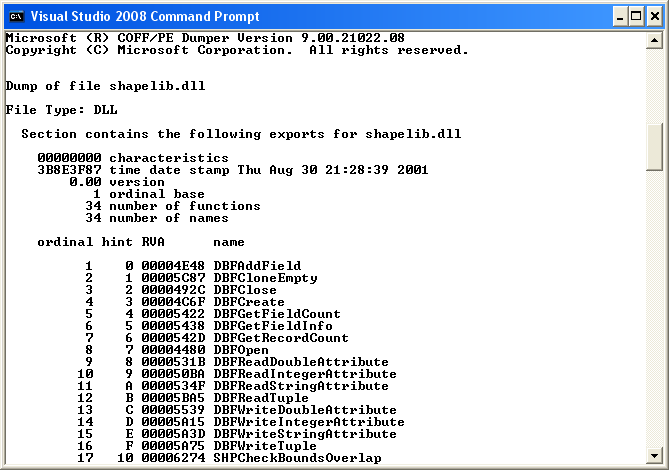The width and height of the screenshot is (669, 470).
Task: Minimize the Visual Studio 2008 Command Prompt window
Action: pyautogui.click(x=620, y=17)
